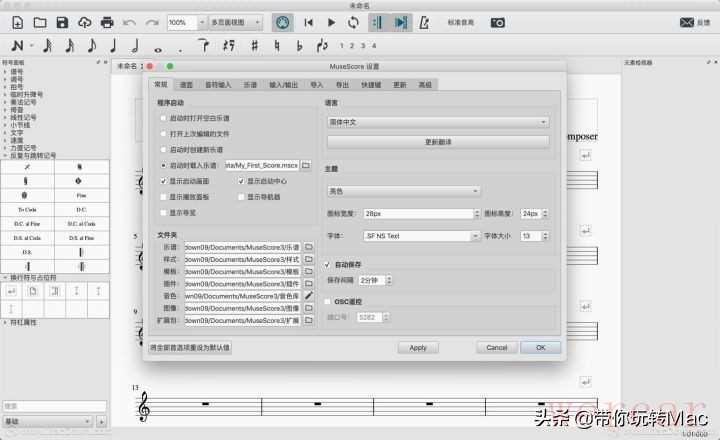The width and height of the screenshot is (720, 440).
Task: Switch to the 快捷键 tab
Action: click(x=370, y=85)
